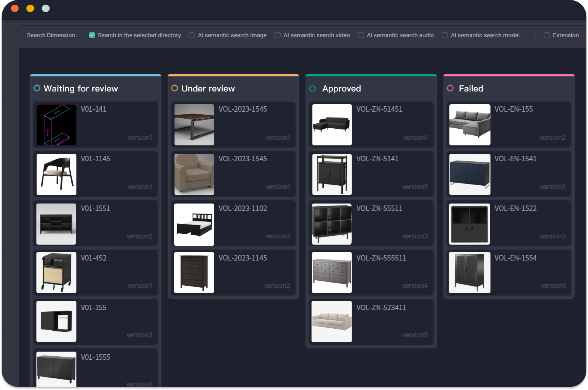Click the VOL-EN-155 title text

pyautogui.click(x=513, y=109)
